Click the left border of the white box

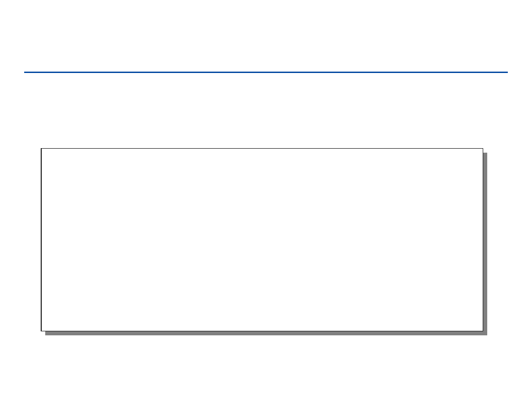(41, 240)
